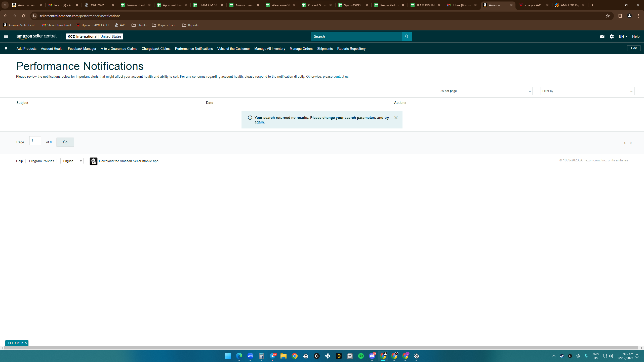Viewport: 644px width, 362px height.
Task: Click the Edit button in nav bar
Action: 634,48
